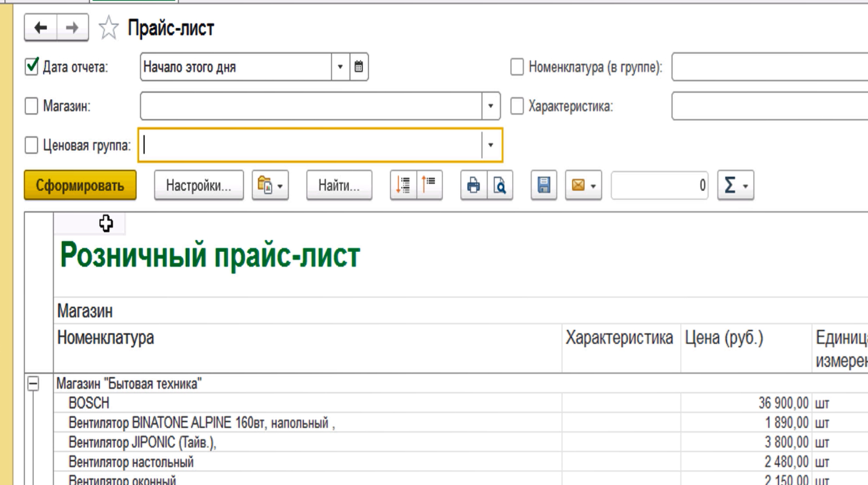Collapse the Магазин "Бытовая техника" group

tap(33, 384)
